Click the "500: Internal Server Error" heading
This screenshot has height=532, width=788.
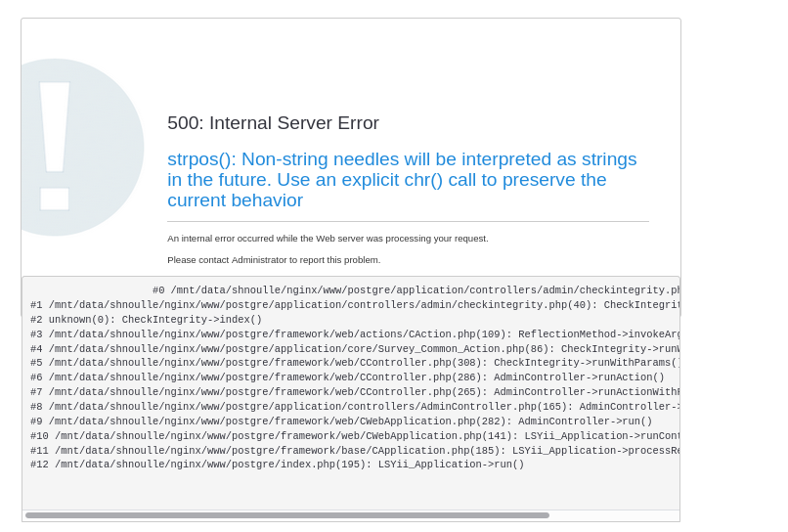273,123
